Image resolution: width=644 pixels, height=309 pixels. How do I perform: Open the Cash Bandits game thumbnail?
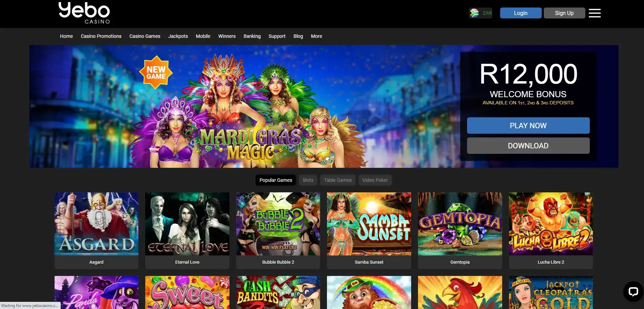pos(278,292)
